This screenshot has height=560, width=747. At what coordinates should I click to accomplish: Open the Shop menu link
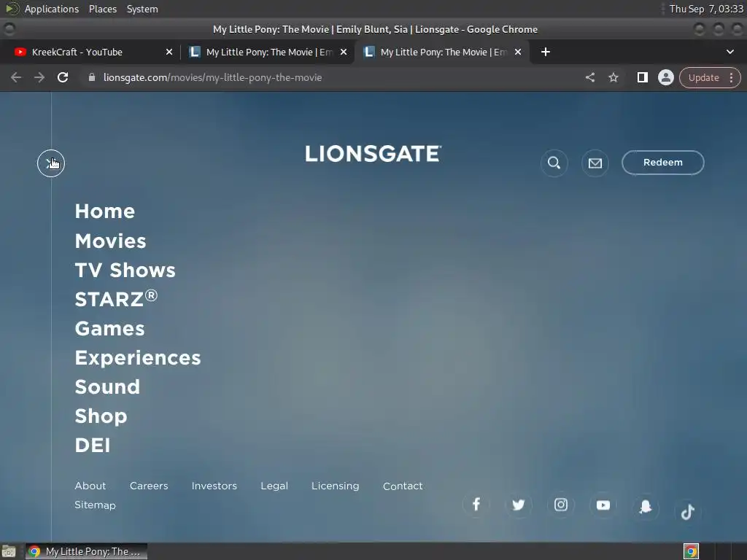click(x=101, y=416)
